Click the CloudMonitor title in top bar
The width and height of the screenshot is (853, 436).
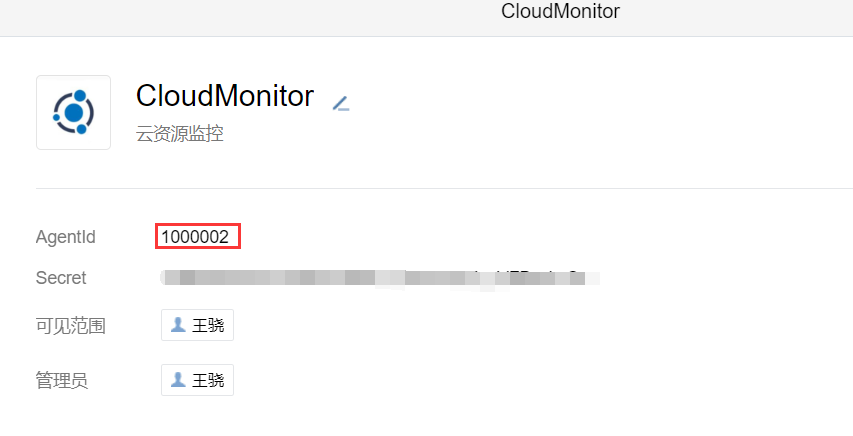[560, 11]
